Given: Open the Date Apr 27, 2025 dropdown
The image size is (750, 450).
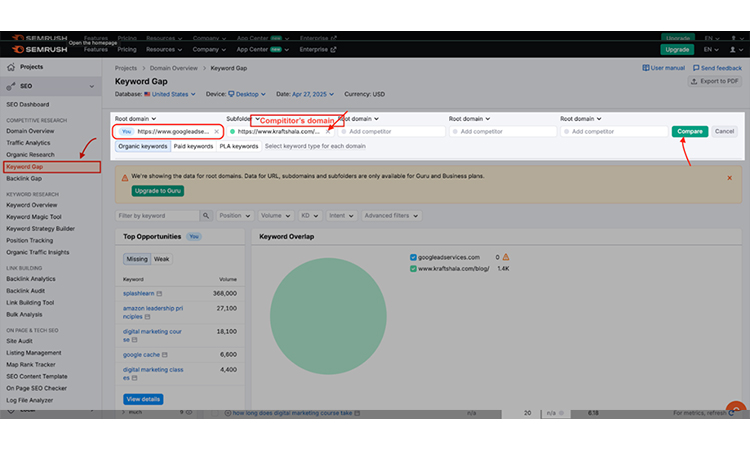Looking at the screenshot, I should click(313, 94).
